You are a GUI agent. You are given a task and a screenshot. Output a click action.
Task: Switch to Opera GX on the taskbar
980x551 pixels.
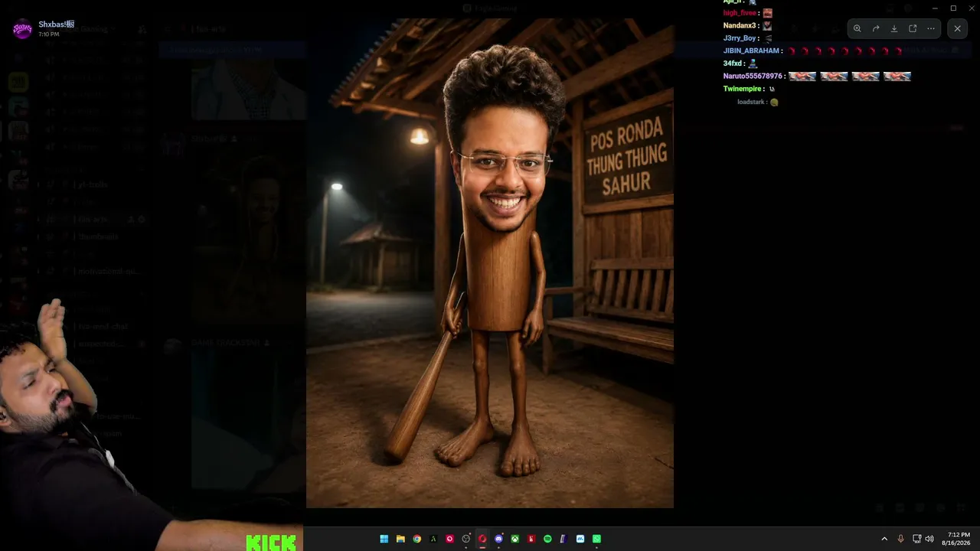coord(482,539)
